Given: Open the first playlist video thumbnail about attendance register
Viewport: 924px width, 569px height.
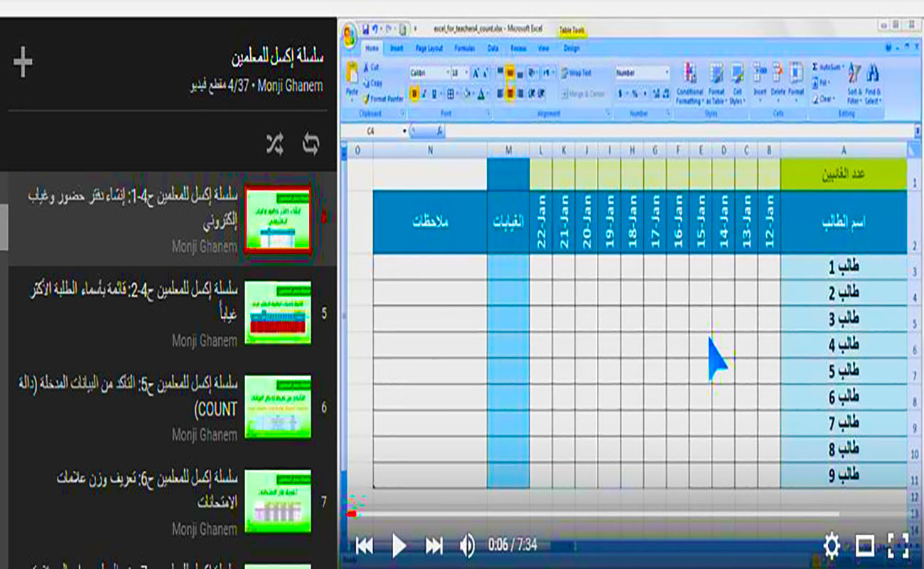Looking at the screenshot, I should click(x=277, y=220).
